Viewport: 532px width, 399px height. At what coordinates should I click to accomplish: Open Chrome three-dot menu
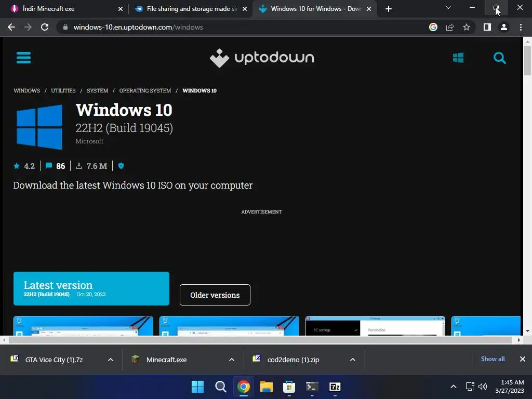point(521,27)
